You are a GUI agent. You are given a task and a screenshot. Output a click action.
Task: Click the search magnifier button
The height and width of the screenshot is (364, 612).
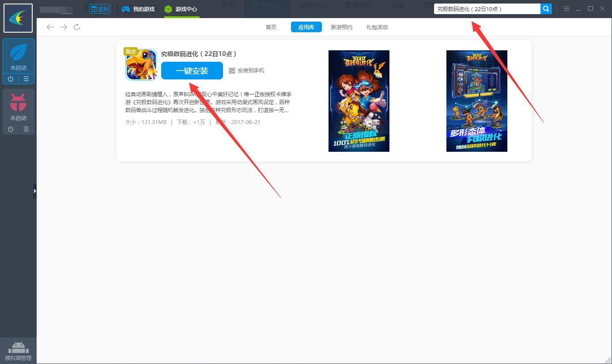click(546, 9)
